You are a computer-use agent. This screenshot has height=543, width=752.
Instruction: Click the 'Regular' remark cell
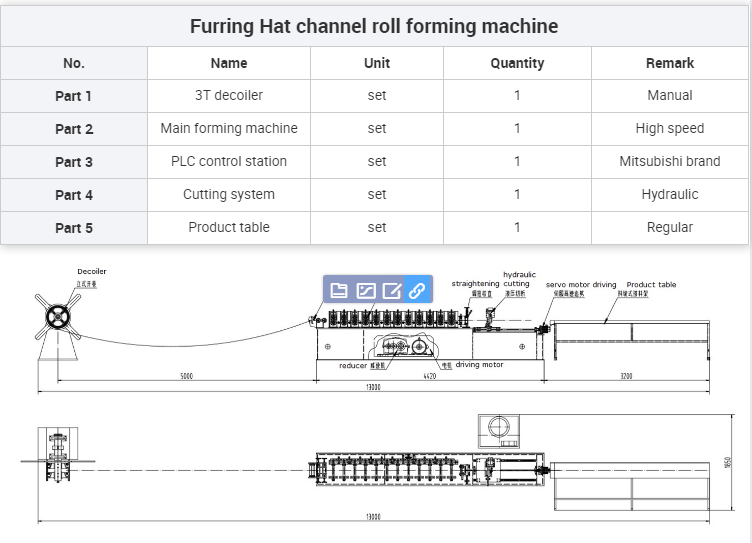(670, 227)
